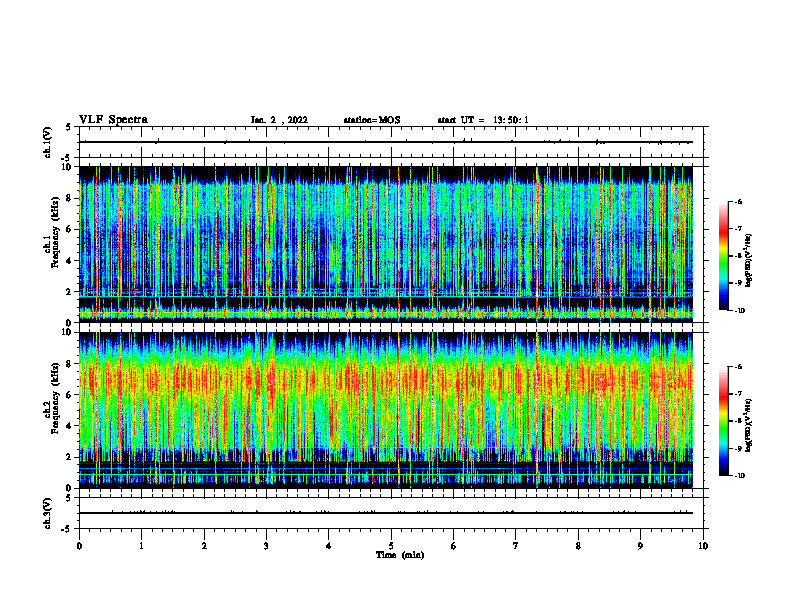
Task: Click the log(PSD) label beside ch.2 colorbar
Action: [x=749, y=425]
